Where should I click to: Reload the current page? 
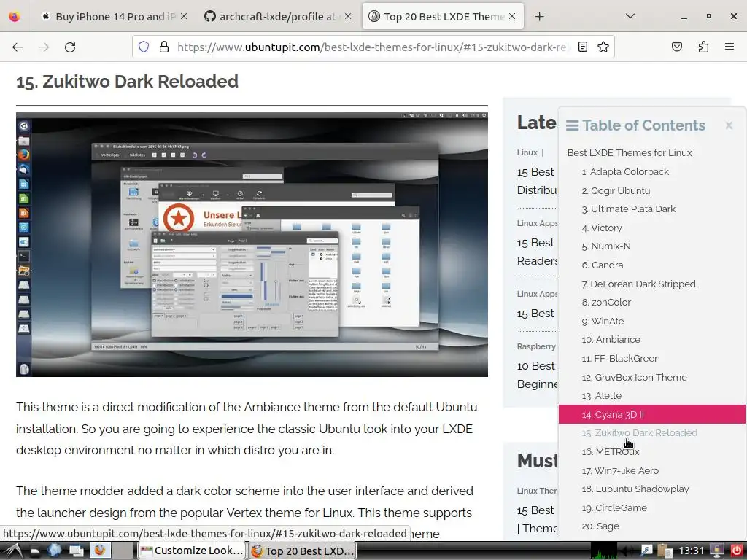click(70, 47)
